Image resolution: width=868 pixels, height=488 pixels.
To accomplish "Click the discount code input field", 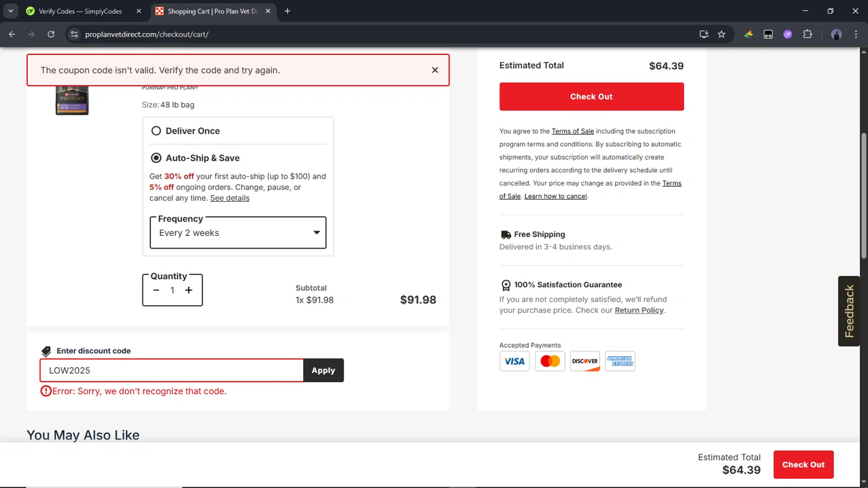I will [172, 371].
